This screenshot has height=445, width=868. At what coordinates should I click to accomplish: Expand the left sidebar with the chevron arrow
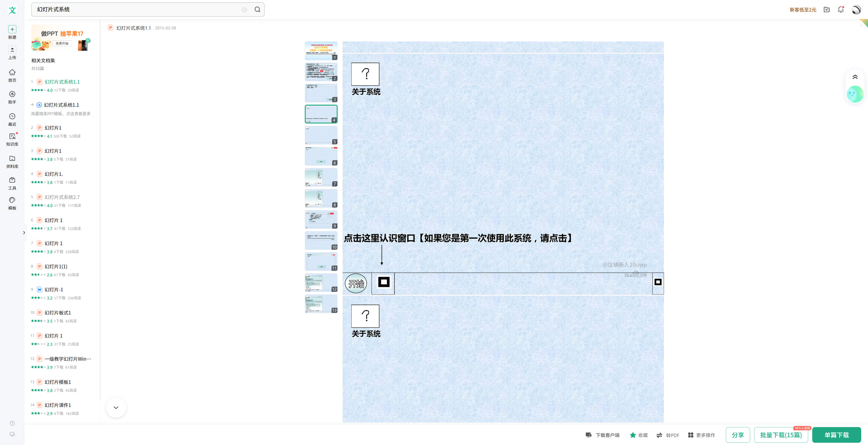(x=24, y=233)
